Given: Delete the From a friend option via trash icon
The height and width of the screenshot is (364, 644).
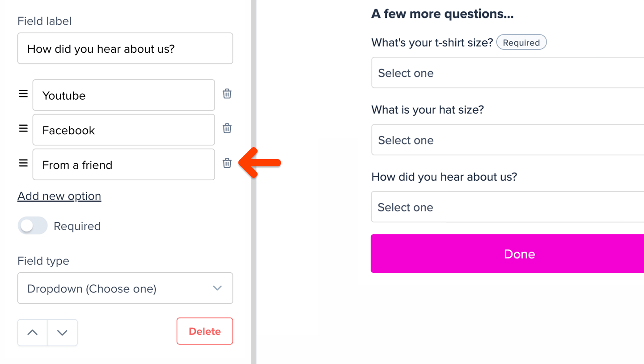Looking at the screenshot, I should tap(227, 163).
